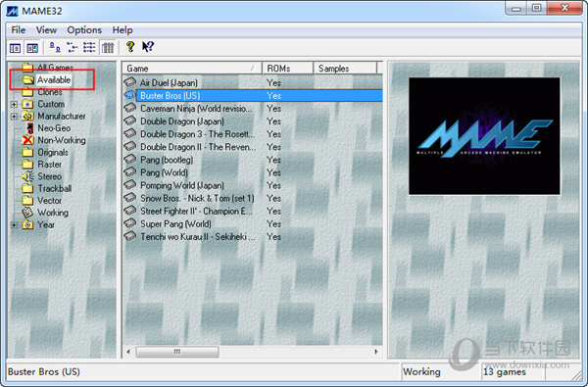This screenshot has height=387, width=588.
Task: Toggle the folder list toolbar icon
Action: pos(15,48)
